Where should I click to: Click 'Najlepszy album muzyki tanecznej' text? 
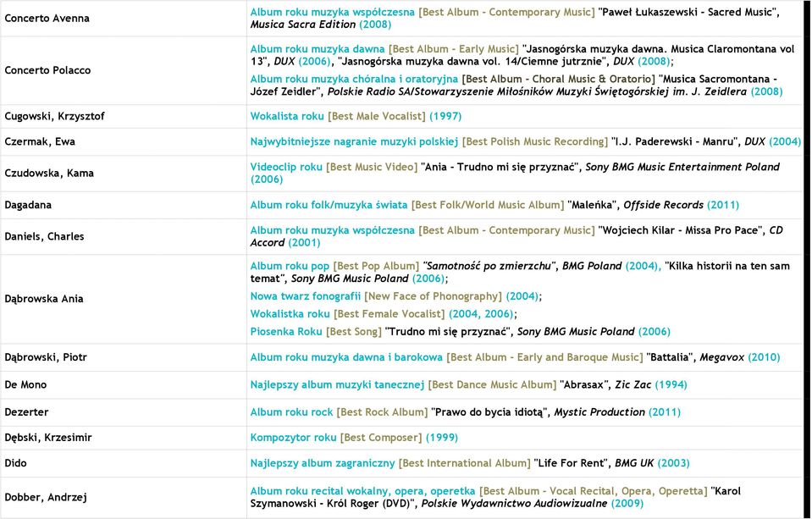[337, 385]
